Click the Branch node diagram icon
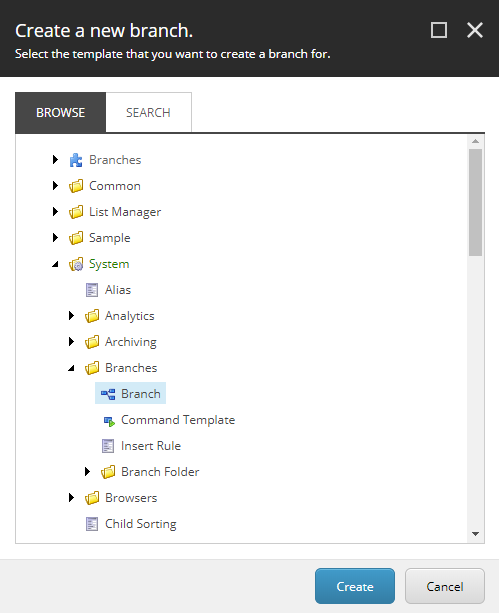The width and height of the screenshot is (499, 613). point(108,394)
